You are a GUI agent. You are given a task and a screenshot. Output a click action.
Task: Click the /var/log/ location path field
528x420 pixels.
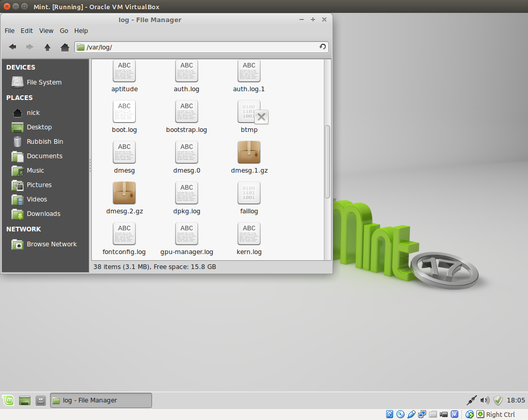pos(202,47)
